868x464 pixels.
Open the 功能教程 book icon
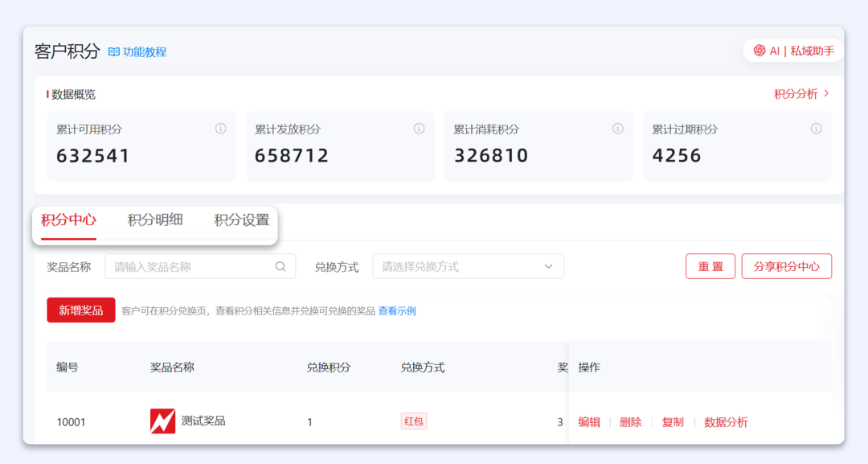114,51
